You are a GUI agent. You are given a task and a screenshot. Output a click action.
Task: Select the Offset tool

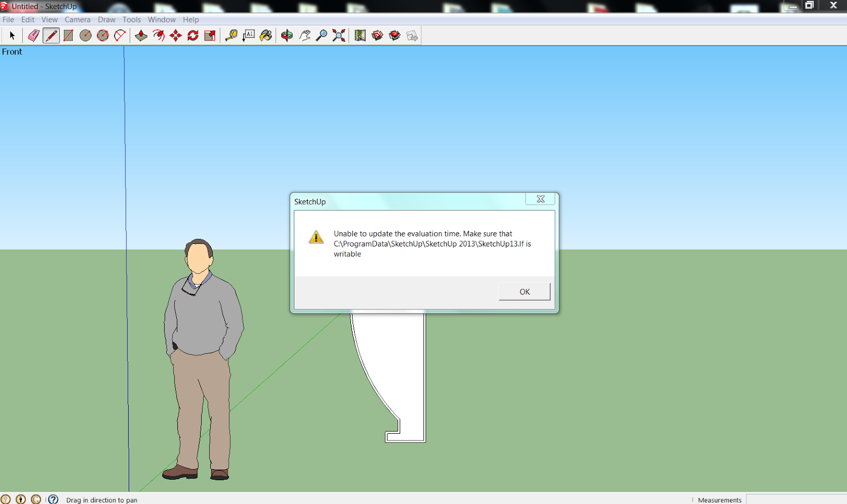click(158, 35)
